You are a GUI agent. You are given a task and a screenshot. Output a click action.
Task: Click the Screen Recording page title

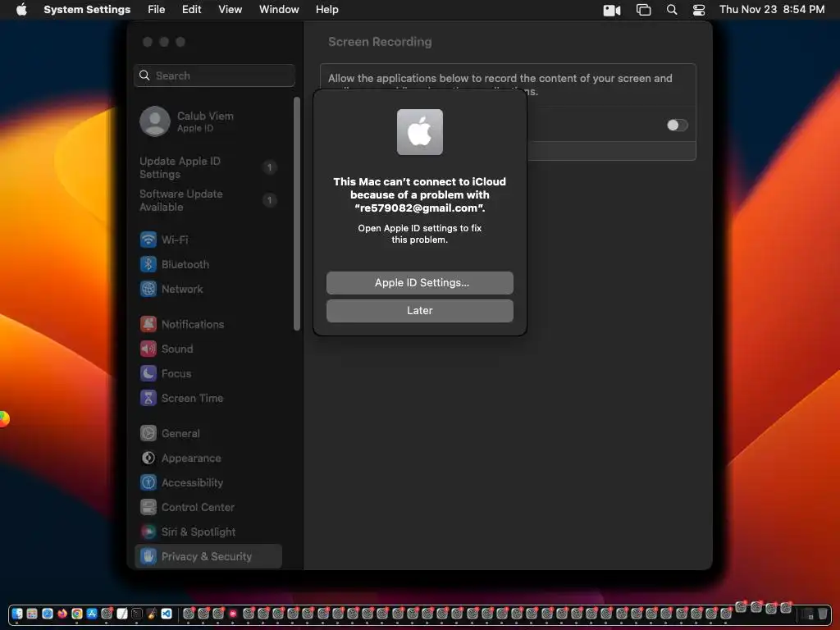tap(380, 42)
